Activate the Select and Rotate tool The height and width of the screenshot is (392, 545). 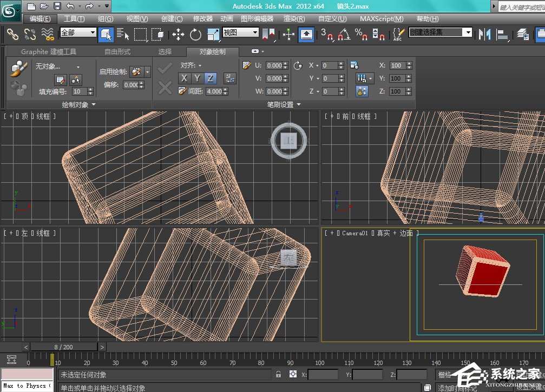click(195, 35)
